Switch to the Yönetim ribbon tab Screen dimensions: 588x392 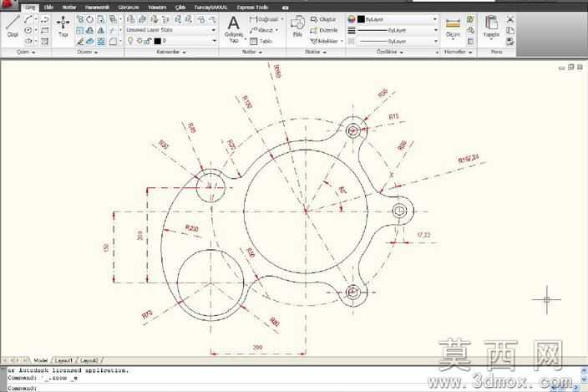157,8
